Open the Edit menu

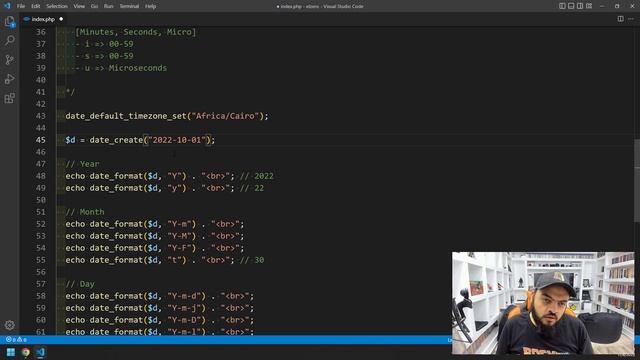[x=36, y=6]
